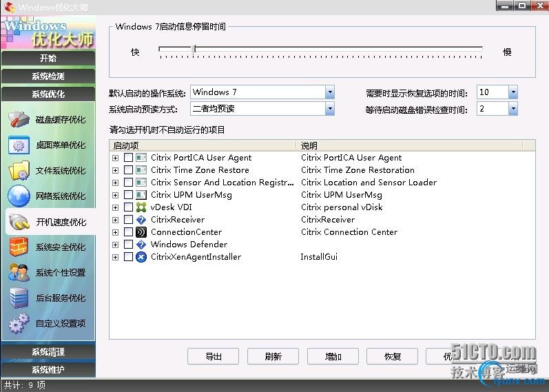Click the Citrix Time Zone Restore row icon

[141, 170]
